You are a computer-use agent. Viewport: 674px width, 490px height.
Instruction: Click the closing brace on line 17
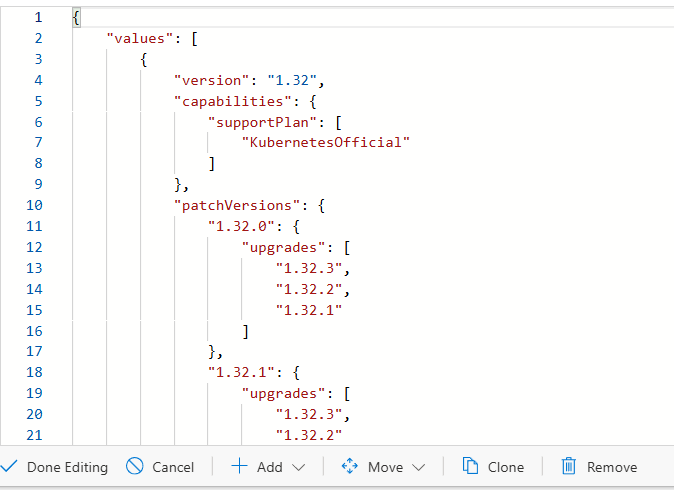point(212,352)
